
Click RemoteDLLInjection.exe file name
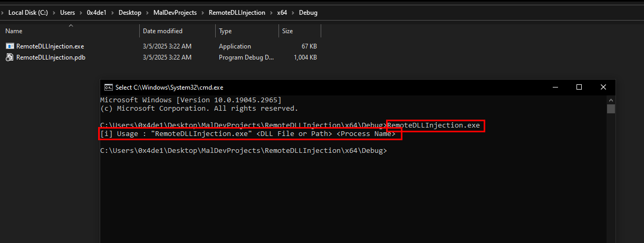pos(50,46)
